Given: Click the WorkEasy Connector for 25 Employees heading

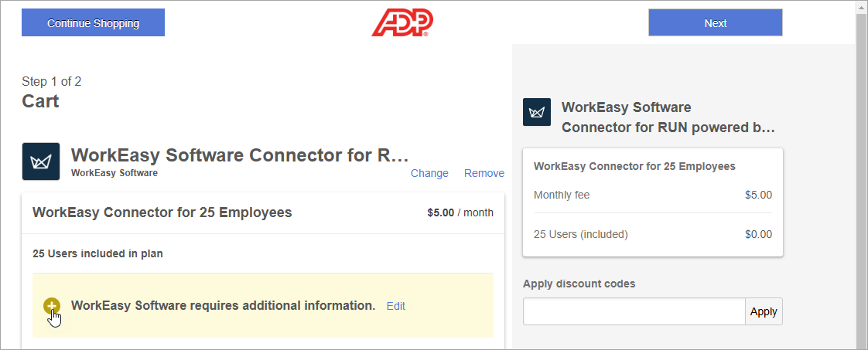Looking at the screenshot, I should tap(162, 212).
